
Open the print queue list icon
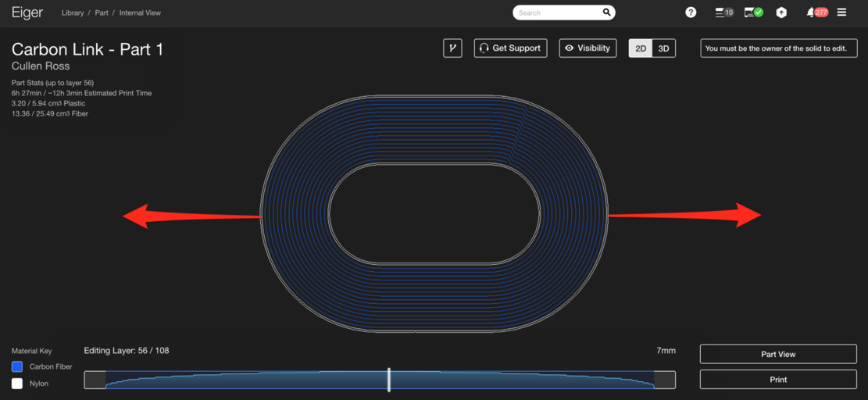[x=723, y=12]
